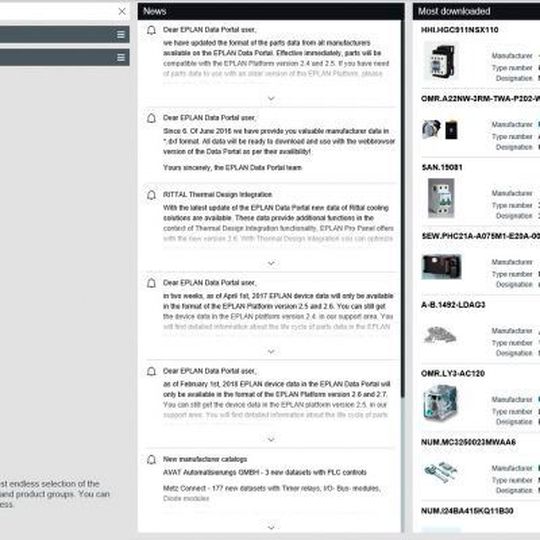Click the Most downloaded panel header
The width and height of the screenshot is (540, 540).
[476, 11]
